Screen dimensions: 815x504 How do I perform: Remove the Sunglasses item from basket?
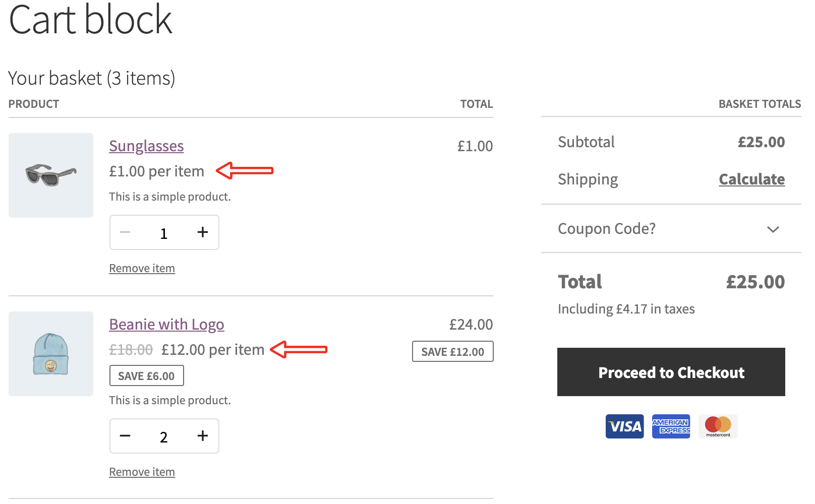[142, 268]
